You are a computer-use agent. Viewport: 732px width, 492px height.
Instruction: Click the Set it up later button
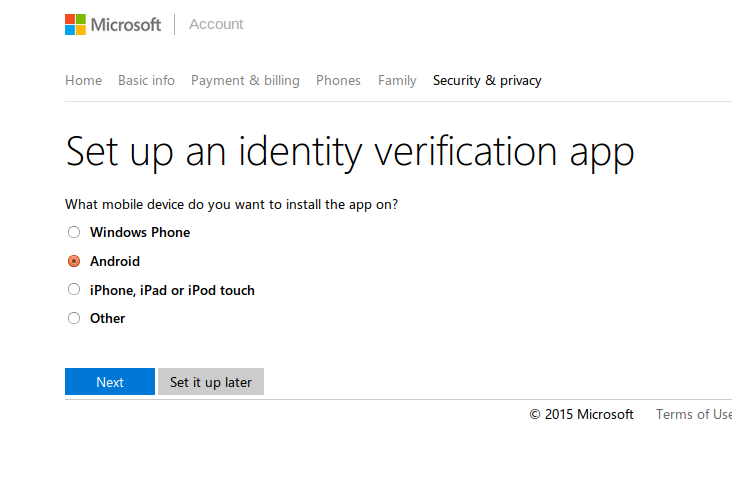(211, 381)
